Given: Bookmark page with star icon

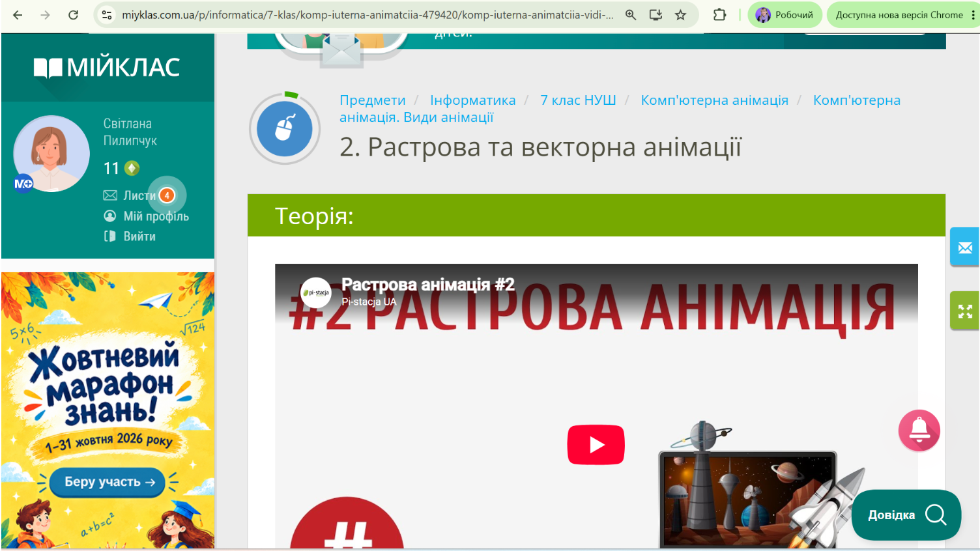Looking at the screenshot, I should click(680, 15).
